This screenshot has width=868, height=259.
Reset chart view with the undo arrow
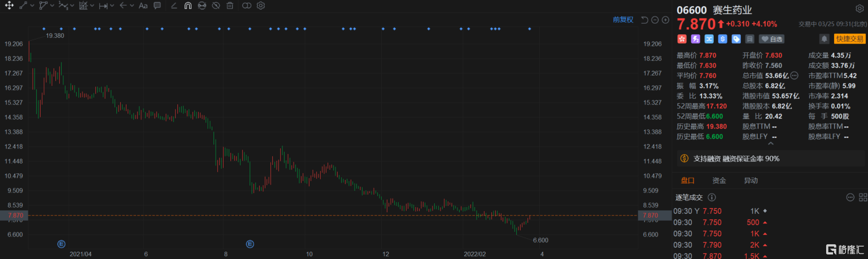[x=645, y=20]
